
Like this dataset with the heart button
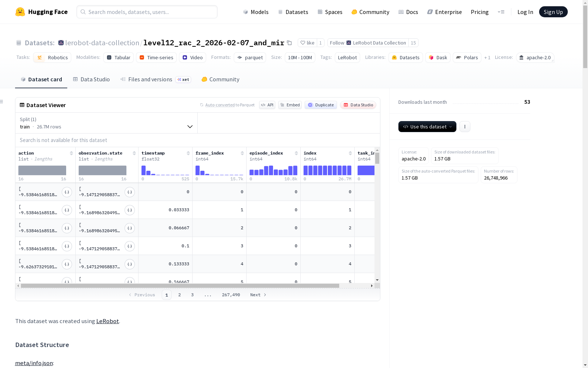pos(307,43)
